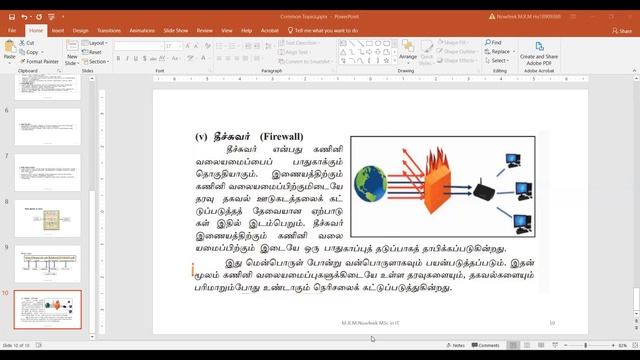This screenshot has width=640, height=360.
Task: Select the triangle shape in gallery
Action: 343,52
